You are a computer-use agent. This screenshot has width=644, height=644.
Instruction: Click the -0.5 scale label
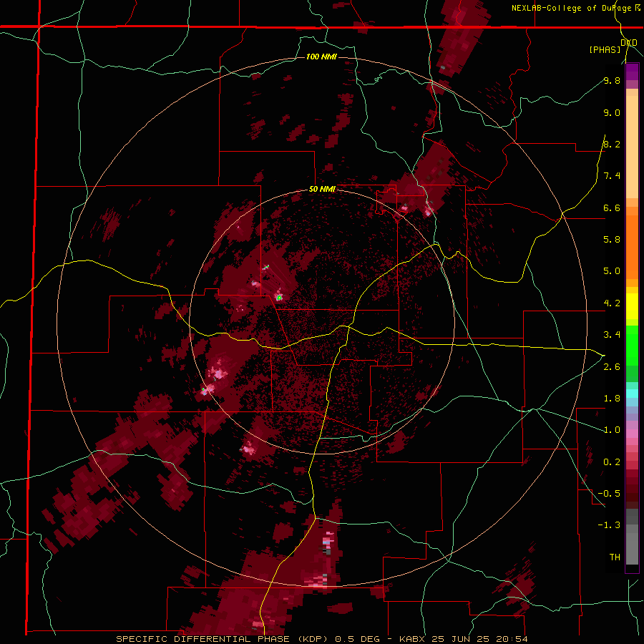(x=609, y=494)
